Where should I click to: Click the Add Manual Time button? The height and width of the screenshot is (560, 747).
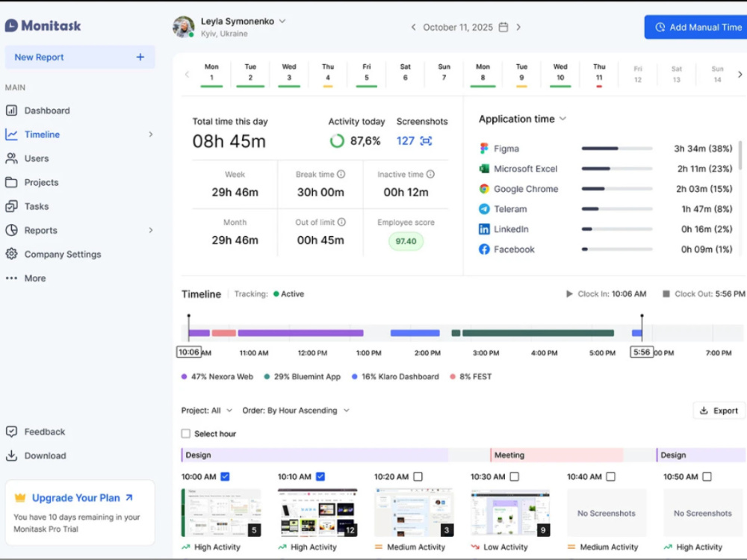point(696,27)
